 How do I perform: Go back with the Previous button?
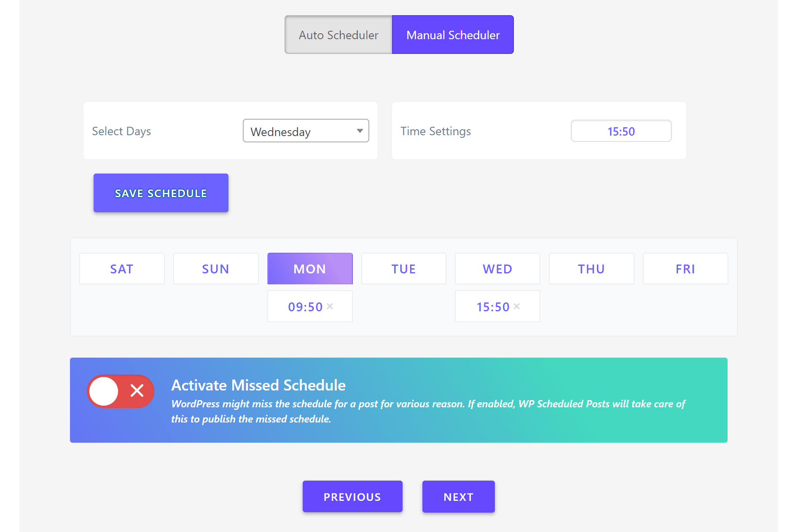point(352,497)
